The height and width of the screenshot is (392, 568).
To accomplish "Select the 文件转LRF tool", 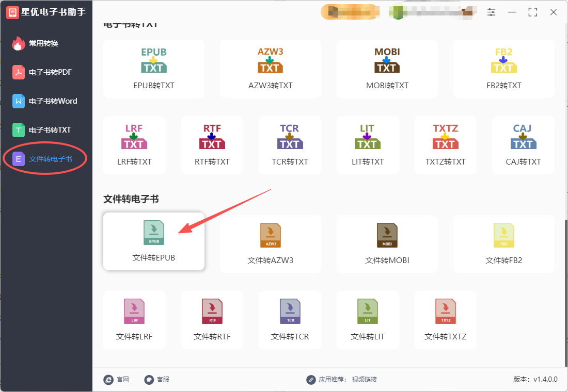I will click(x=134, y=320).
